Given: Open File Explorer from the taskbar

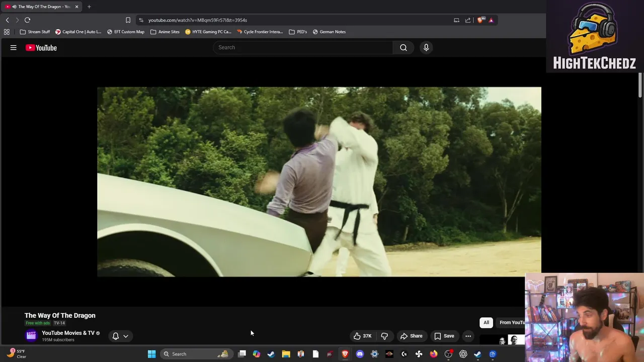Looking at the screenshot, I should pyautogui.click(x=286, y=354).
